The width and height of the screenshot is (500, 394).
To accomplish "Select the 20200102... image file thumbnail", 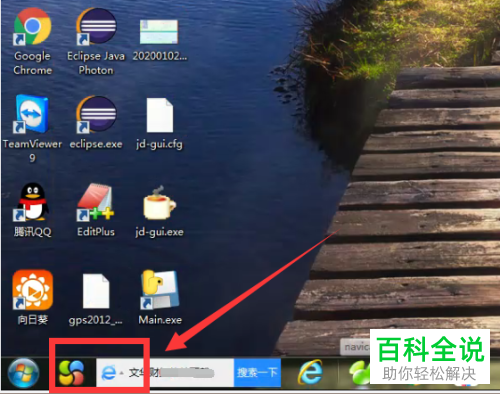I will [x=159, y=32].
